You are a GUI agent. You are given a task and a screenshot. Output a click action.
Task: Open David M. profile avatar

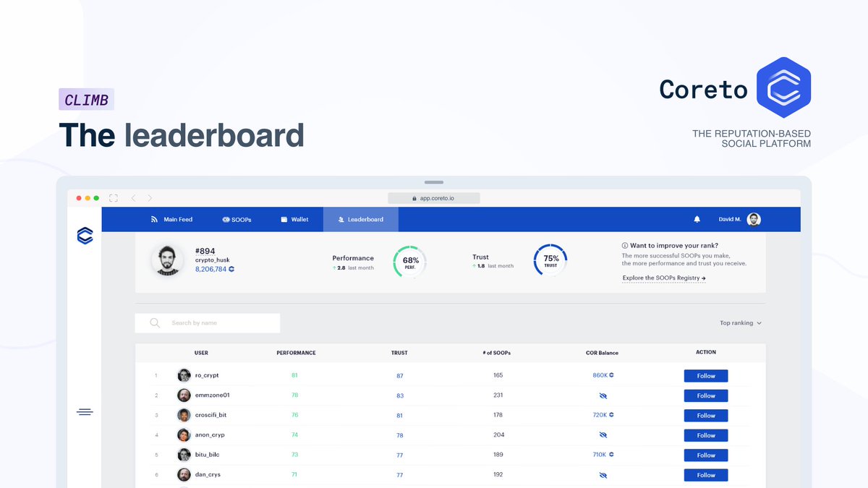point(754,219)
